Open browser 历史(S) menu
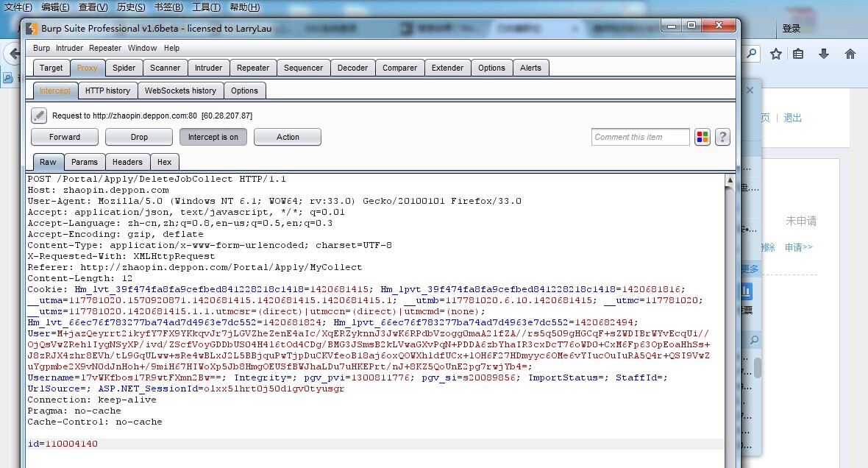Image resolution: width=868 pixels, height=468 pixels. 131,7
